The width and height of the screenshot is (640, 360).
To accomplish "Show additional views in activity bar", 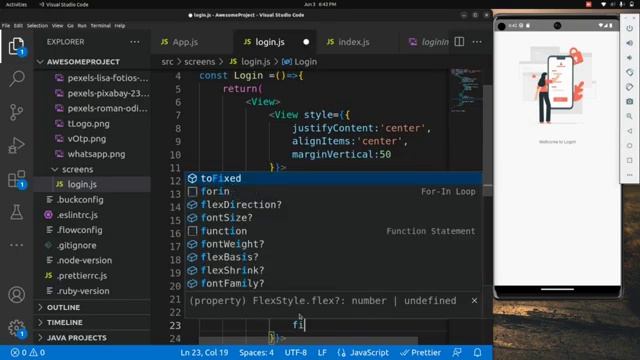I will [x=16, y=245].
